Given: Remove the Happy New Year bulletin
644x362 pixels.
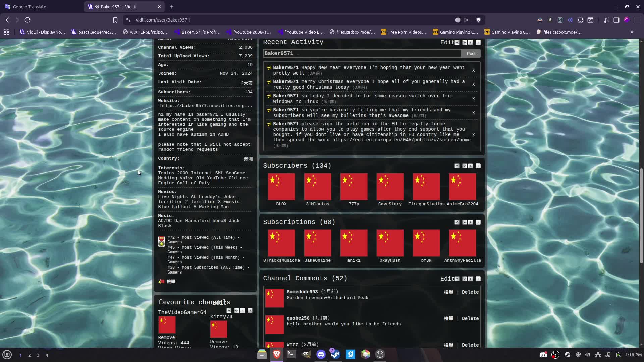Looking at the screenshot, I should tap(473, 70).
